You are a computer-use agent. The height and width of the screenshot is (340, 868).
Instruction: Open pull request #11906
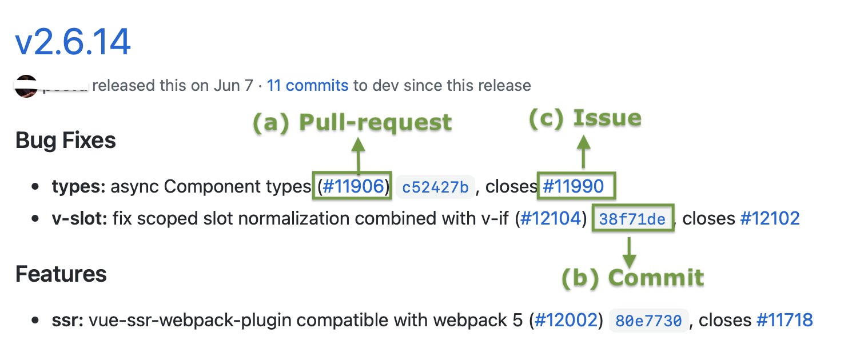click(x=353, y=186)
